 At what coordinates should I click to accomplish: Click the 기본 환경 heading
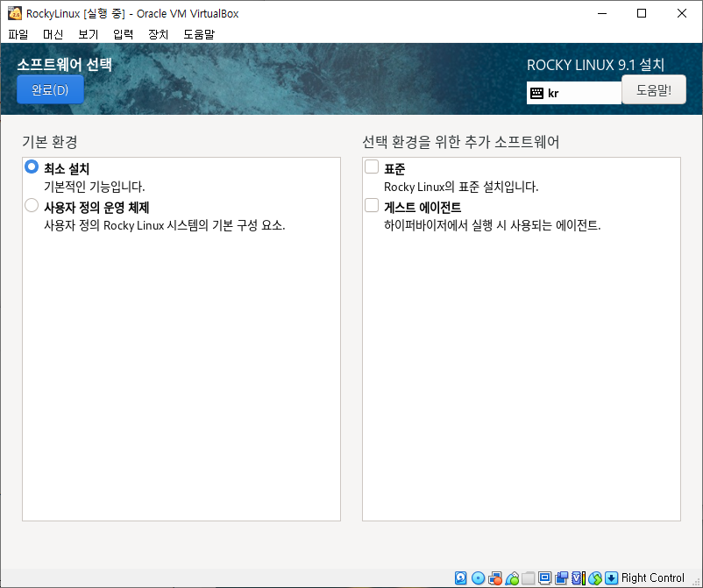point(50,142)
